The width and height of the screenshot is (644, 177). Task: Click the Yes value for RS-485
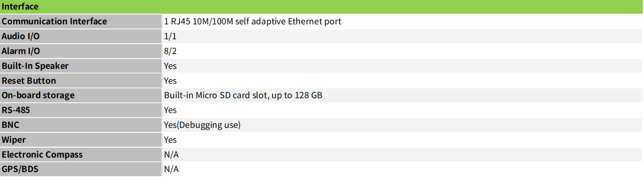point(170,110)
